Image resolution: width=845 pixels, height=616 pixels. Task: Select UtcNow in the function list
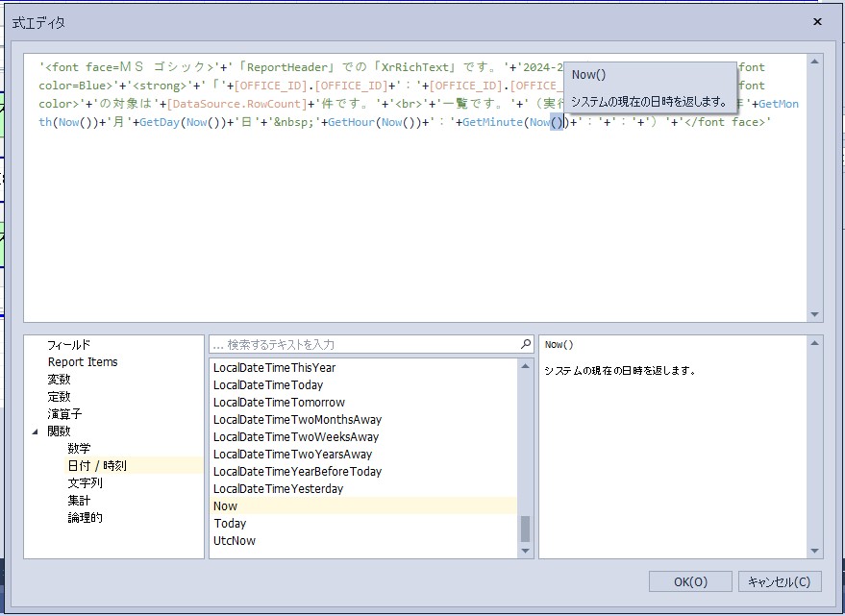[234, 540]
